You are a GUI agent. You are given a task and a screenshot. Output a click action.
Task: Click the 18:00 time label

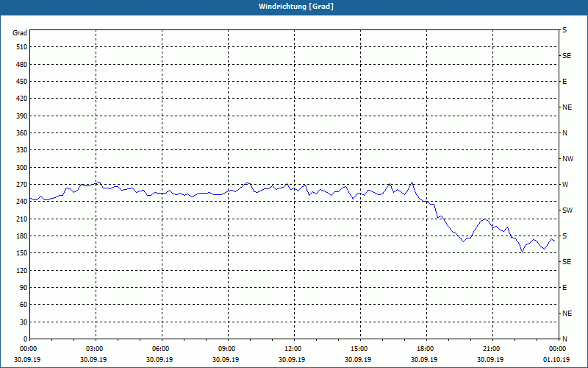point(426,349)
